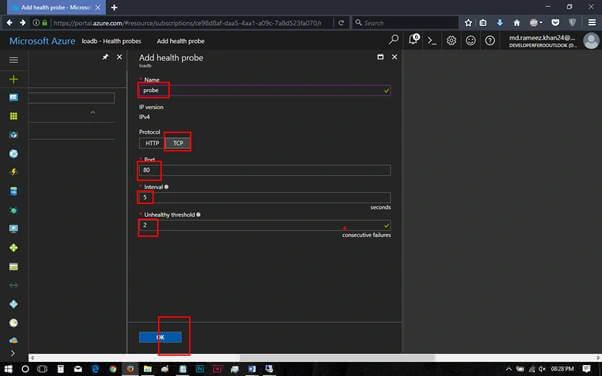Collapse the section chevron in left blade
The image size is (602, 376).
pyautogui.click(x=93, y=113)
